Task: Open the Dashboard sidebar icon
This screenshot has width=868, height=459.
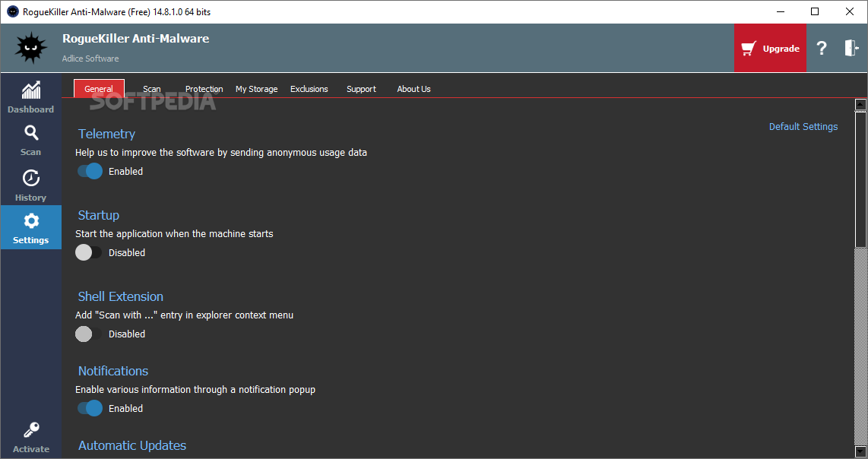Action: click(x=31, y=90)
